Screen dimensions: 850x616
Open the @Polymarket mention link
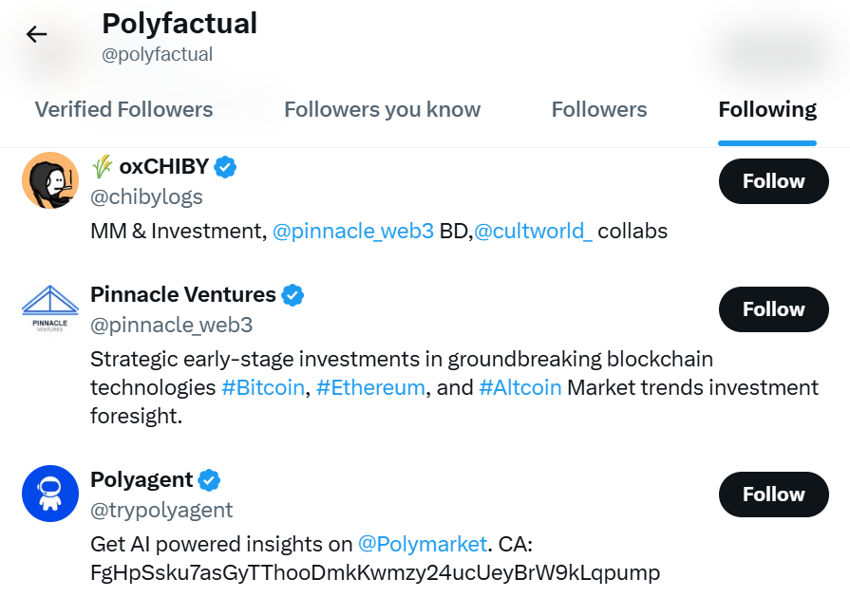[x=423, y=544]
